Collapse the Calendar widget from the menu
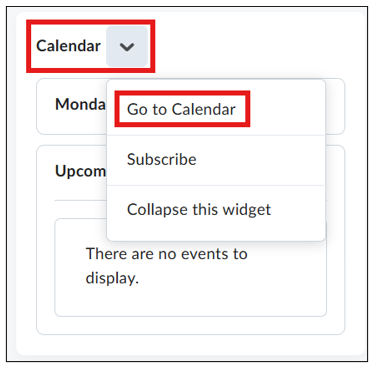The image size is (378, 369). pos(199,210)
